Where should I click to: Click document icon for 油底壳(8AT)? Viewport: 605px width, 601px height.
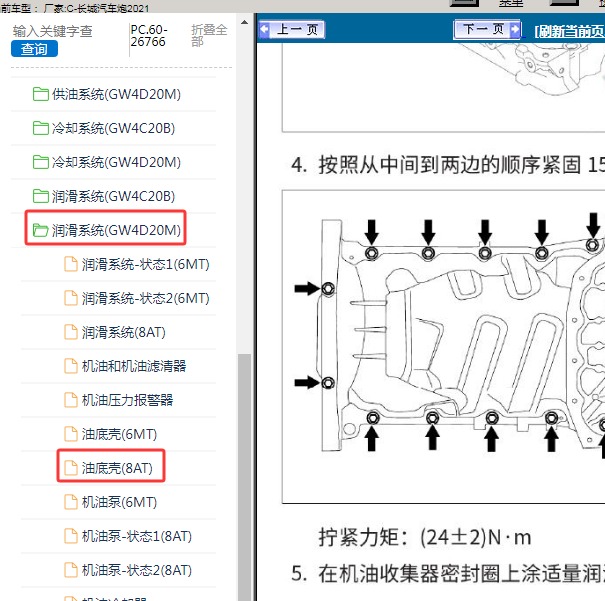tap(71, 468)
